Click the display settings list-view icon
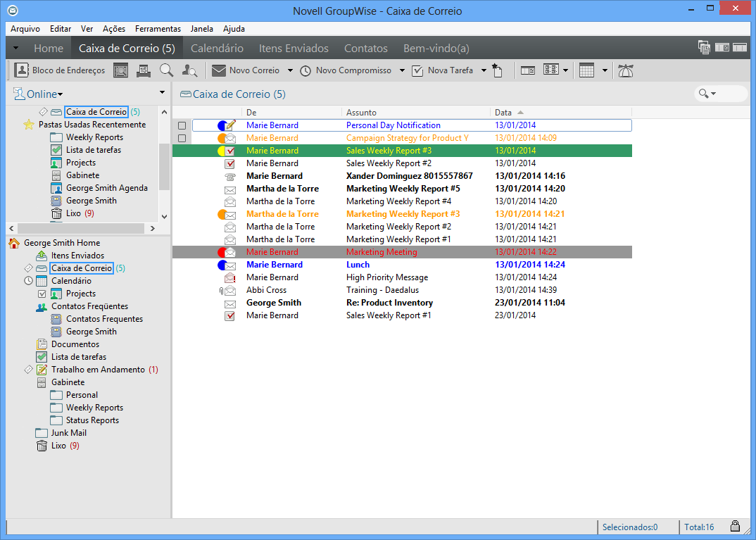The width and height of the screenshot is (756, 540). pyautogui.click(x=551, y=70)
